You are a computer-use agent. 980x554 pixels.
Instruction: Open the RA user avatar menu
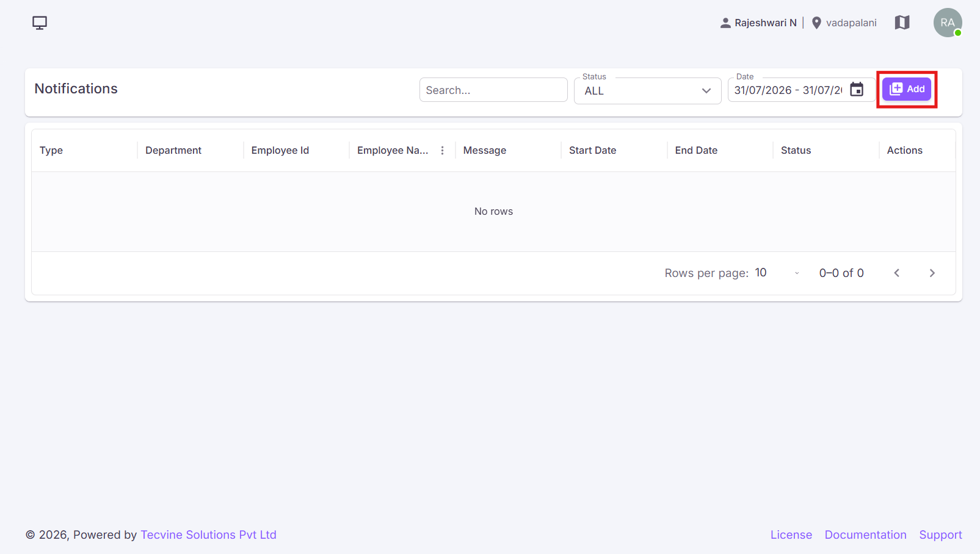coord(948,23)
